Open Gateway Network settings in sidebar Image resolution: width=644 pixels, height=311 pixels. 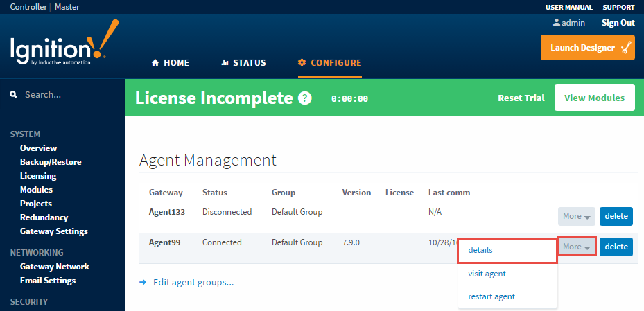[x=54, y=267]
